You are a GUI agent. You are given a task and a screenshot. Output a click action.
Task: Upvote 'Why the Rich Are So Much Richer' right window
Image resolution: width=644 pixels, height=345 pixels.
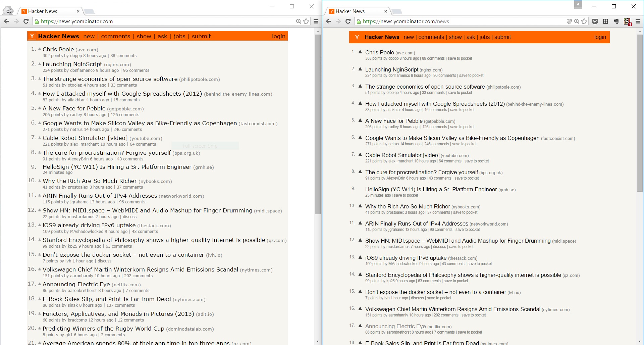pyautogui.click(x=360, y=206)
